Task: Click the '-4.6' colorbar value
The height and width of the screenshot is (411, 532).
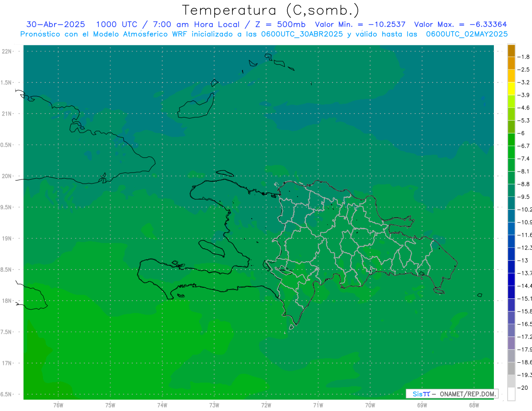Action: [x=524, y=108]
